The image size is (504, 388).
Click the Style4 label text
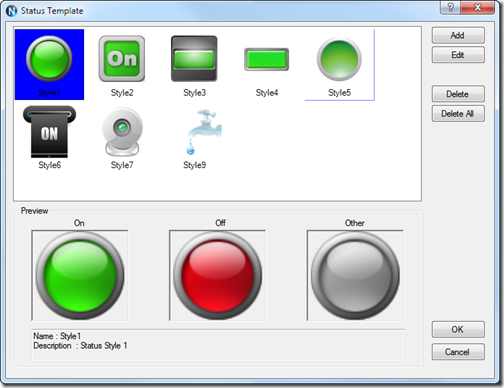267,92
